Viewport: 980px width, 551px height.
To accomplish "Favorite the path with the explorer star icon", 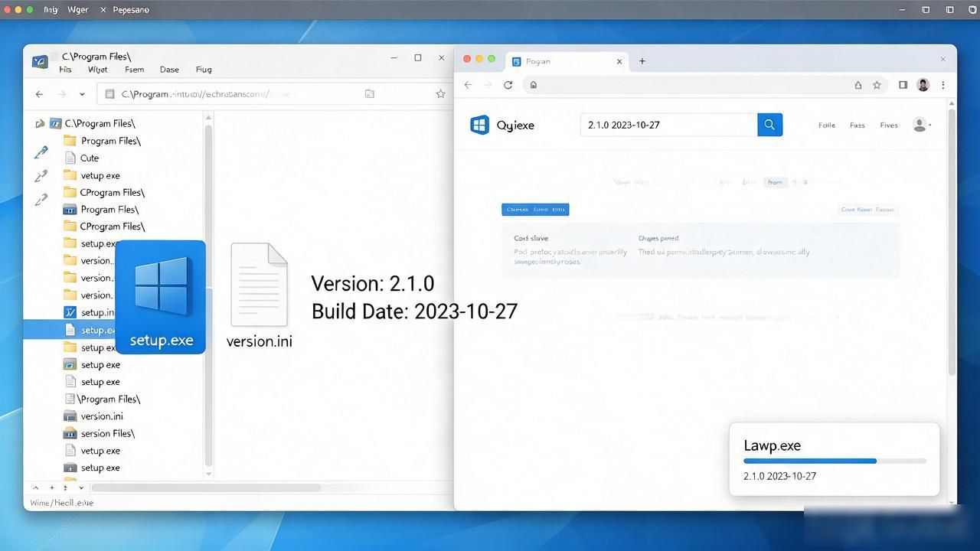I will pos(440,94).
